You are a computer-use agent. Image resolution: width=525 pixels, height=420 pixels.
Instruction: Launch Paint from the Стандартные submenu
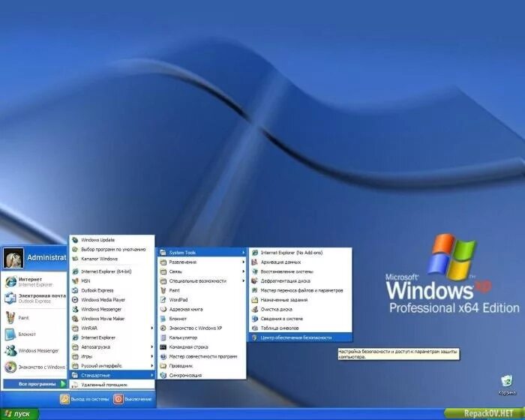coord(202,290)
